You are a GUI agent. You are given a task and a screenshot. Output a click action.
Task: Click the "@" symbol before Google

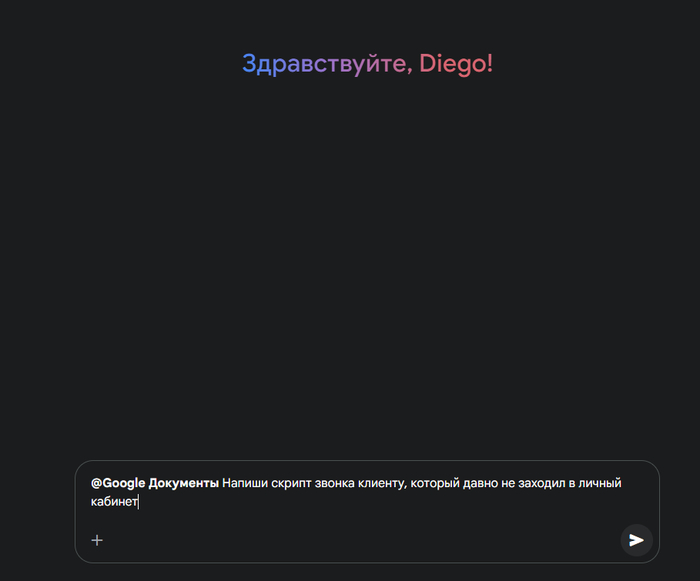click(x=96, y=484)
